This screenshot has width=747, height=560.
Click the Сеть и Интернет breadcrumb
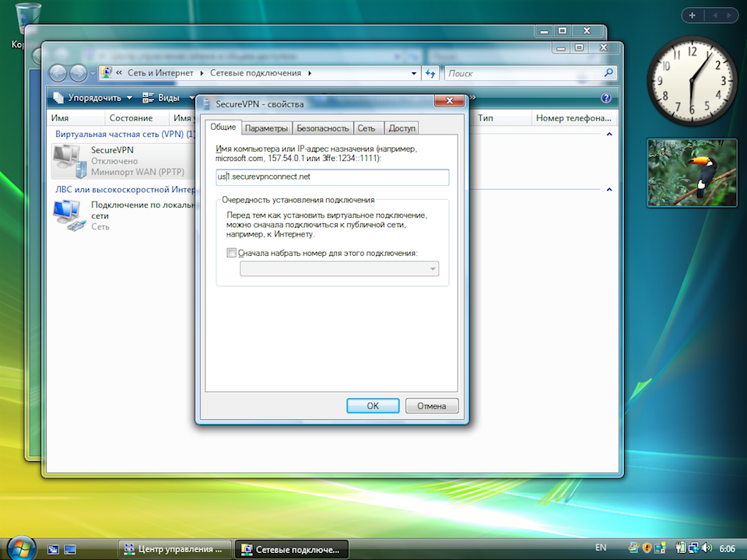tap(160, 73)
